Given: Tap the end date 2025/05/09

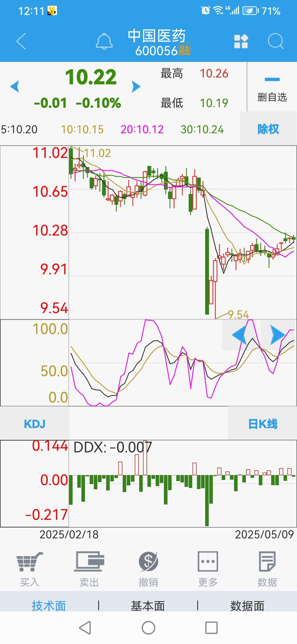Looking at the screenshot, I should 265,534.
